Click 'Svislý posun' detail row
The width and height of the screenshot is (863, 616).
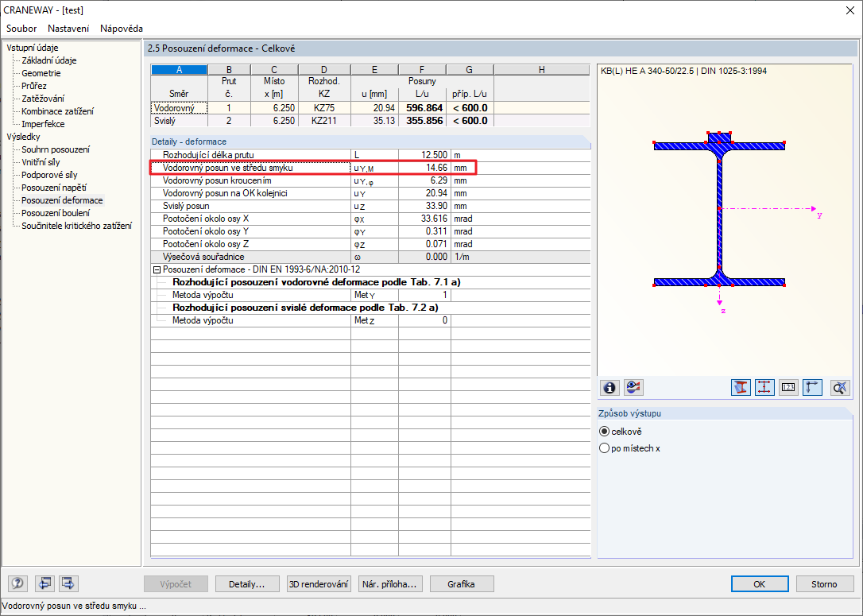click(x=370, y=206)
